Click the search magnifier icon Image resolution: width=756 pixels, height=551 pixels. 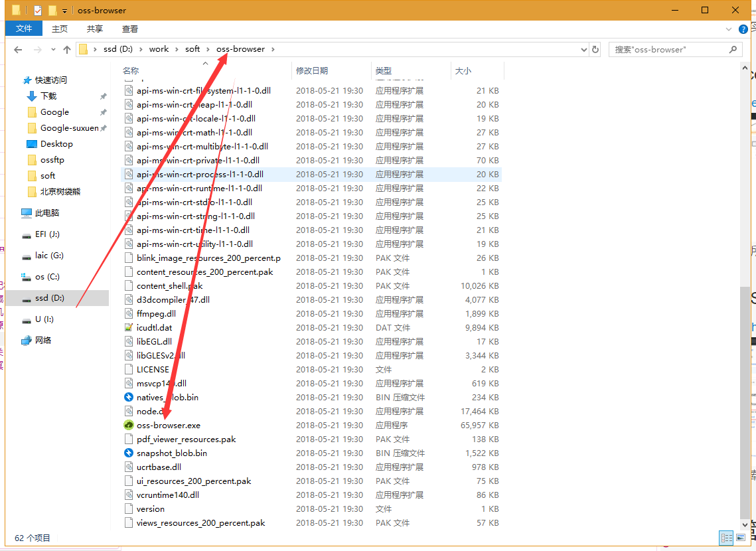coord(733,50)
